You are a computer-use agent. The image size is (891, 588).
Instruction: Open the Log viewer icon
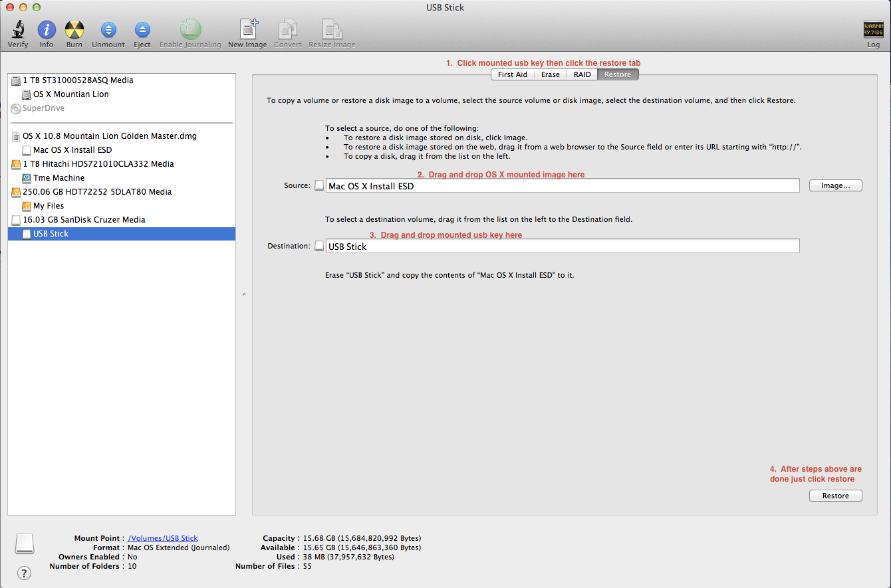click(873, 29)
